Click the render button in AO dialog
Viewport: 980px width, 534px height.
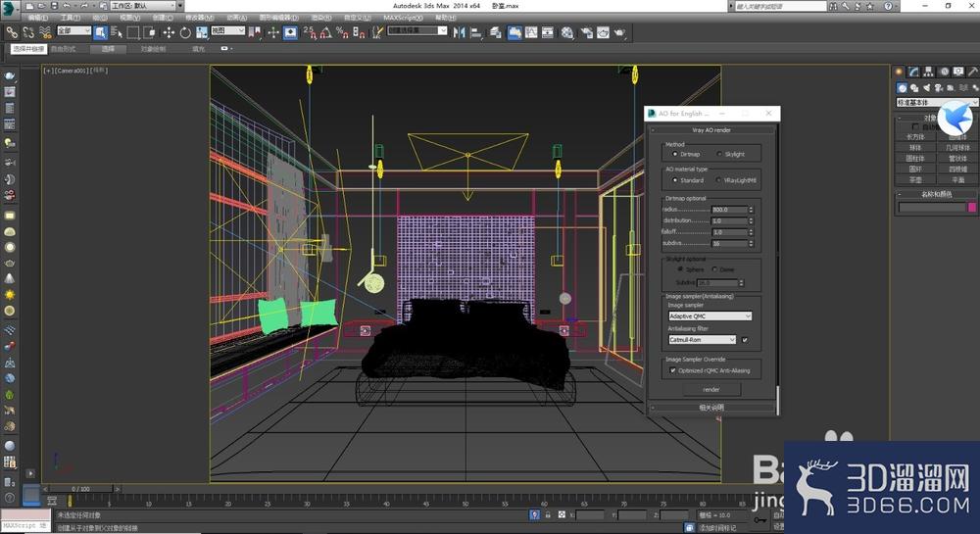(711, 389)
